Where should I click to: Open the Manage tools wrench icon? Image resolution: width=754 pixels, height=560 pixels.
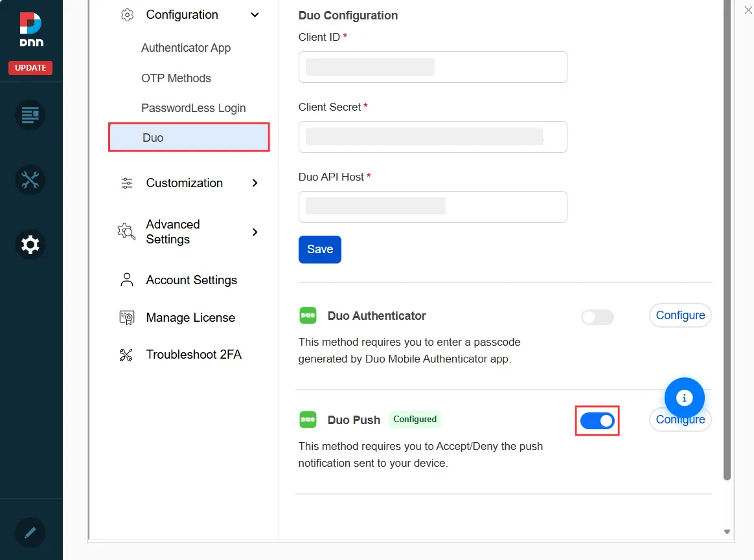(30, 180)
